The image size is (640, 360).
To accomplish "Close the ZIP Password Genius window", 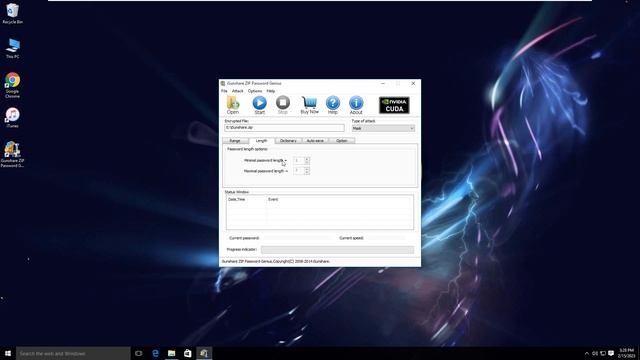I will pos(413,83).
